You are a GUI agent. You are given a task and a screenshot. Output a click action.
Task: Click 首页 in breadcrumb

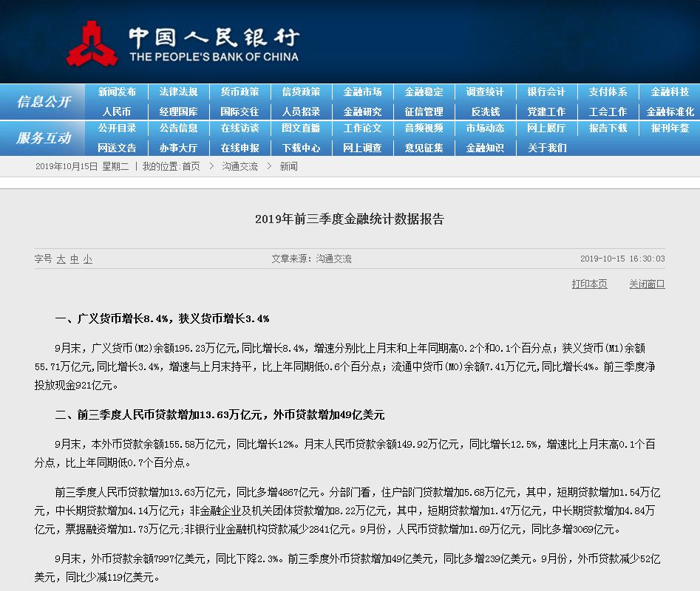191,166
